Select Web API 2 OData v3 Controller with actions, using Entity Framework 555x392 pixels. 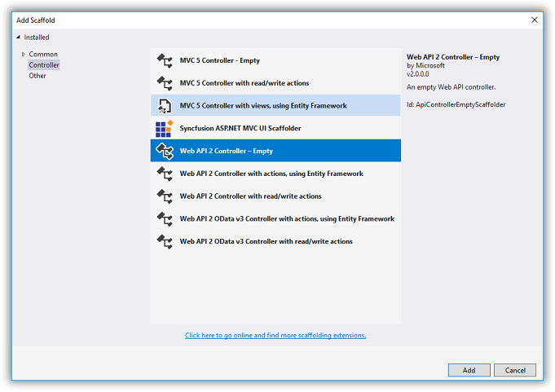click(x=275, y=219)
